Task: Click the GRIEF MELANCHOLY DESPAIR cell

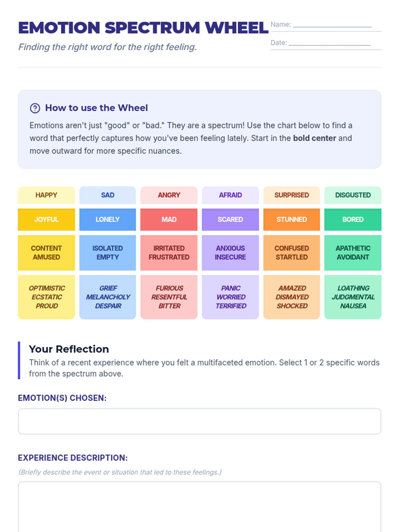Action: tap(107, 297)
